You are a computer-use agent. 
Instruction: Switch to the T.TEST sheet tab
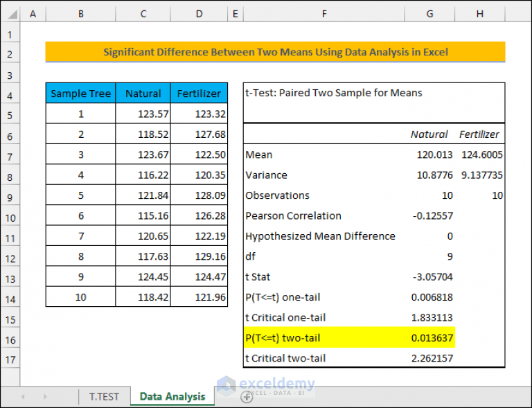(104, 396)
